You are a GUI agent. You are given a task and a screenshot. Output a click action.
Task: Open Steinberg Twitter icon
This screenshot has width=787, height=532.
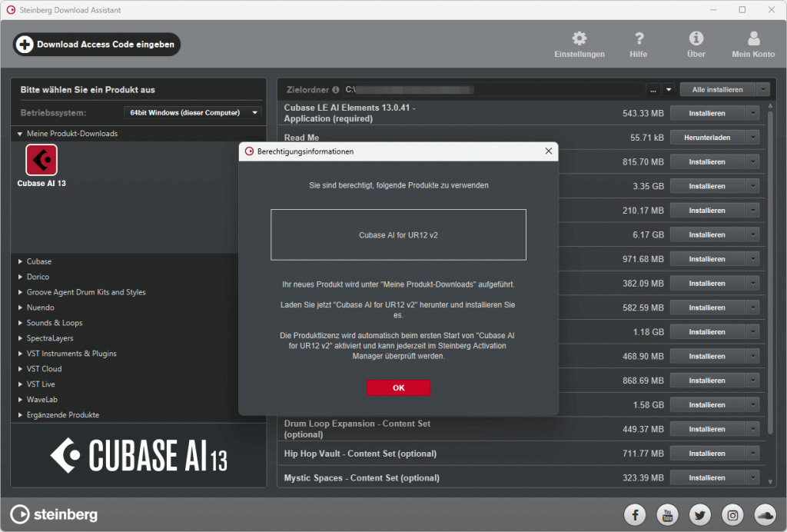point(700,514)
